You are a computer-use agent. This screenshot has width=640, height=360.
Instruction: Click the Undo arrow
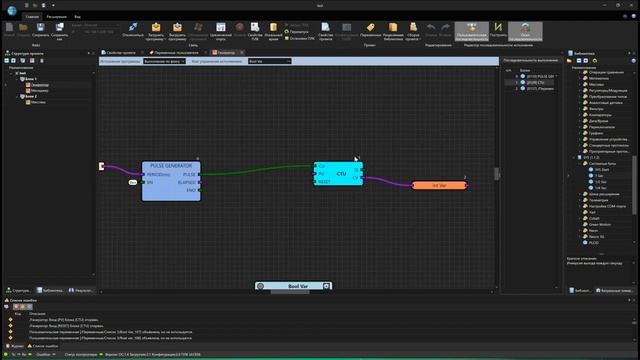pos(431,27)
